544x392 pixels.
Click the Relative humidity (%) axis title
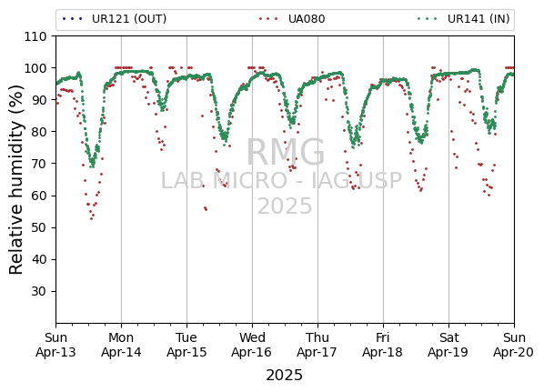point(16,180)
